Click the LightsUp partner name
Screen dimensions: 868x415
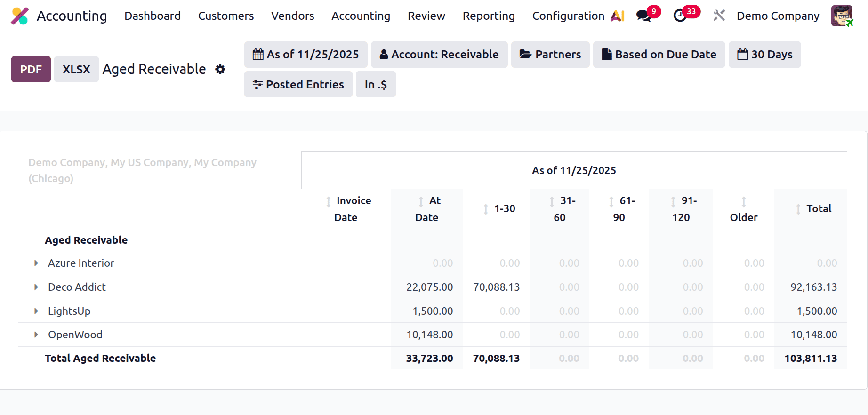[69, 311]
